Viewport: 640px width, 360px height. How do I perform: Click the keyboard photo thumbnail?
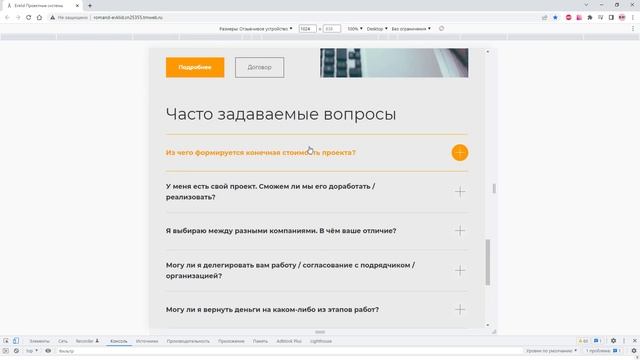pyautogui.click(x=394, y=63)
